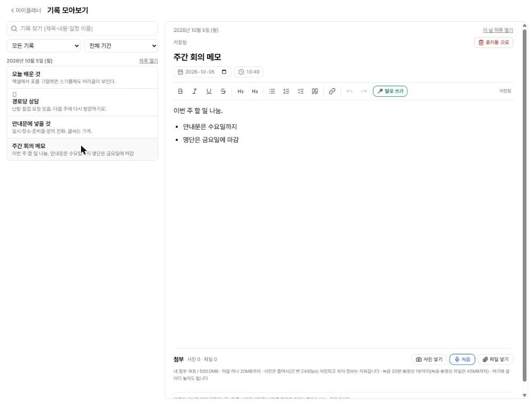Click the search magnifier icon in 기록 찾기
The width and height of the screenshot is (532, 403).
pyautogui.click(x=14, y=28)
